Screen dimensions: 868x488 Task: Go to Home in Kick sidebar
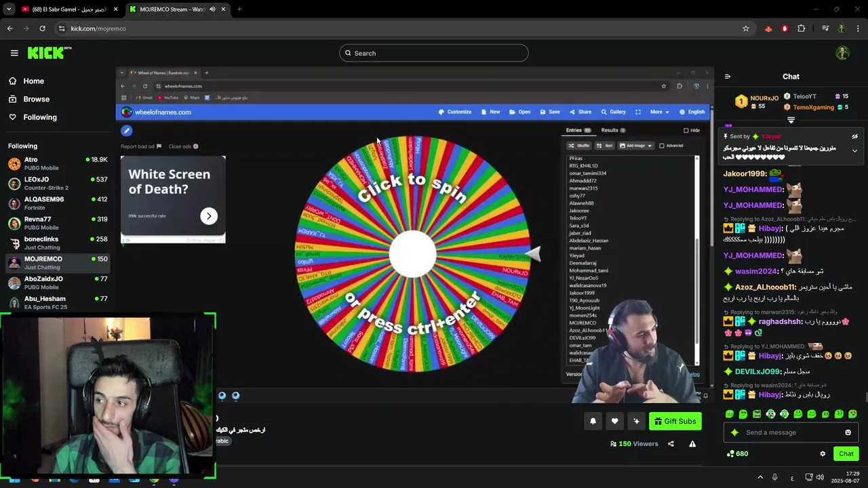click(x=26, y=81)
